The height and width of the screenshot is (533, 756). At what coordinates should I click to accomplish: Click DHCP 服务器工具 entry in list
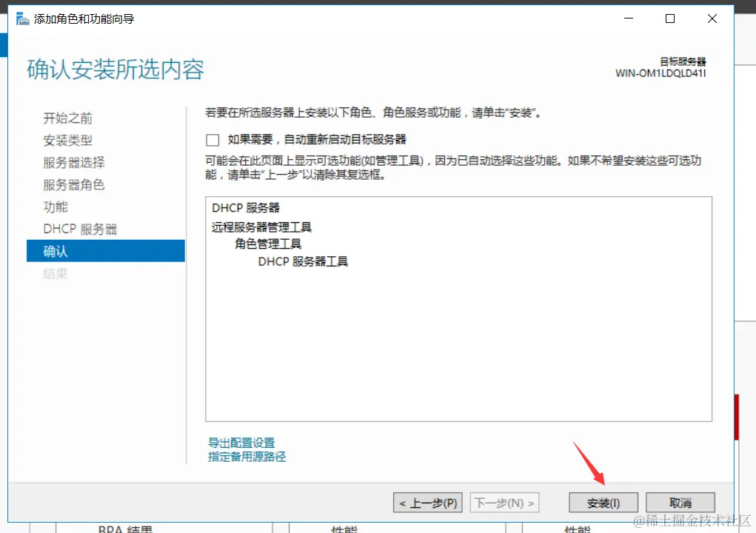[x=304, y=261]
